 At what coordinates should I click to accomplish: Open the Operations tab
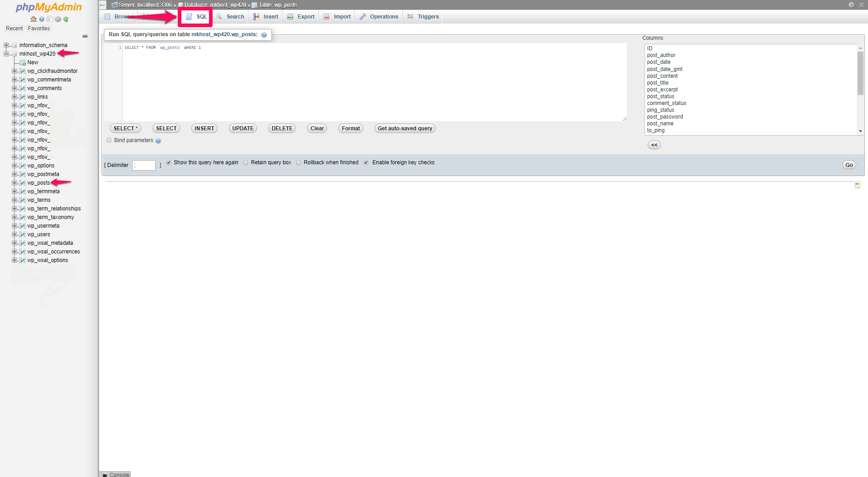(x=379, y=17)
